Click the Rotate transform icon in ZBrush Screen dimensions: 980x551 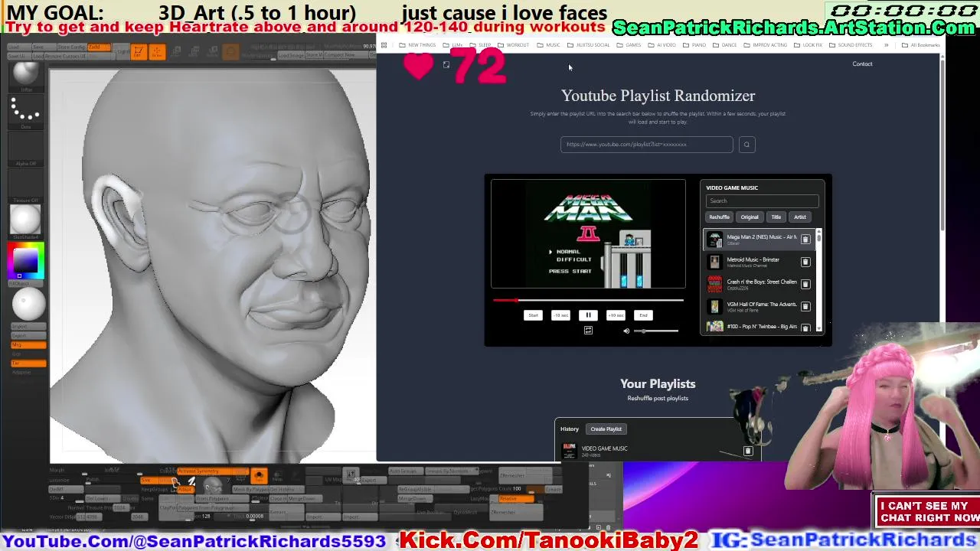click(x=212, y=52)
